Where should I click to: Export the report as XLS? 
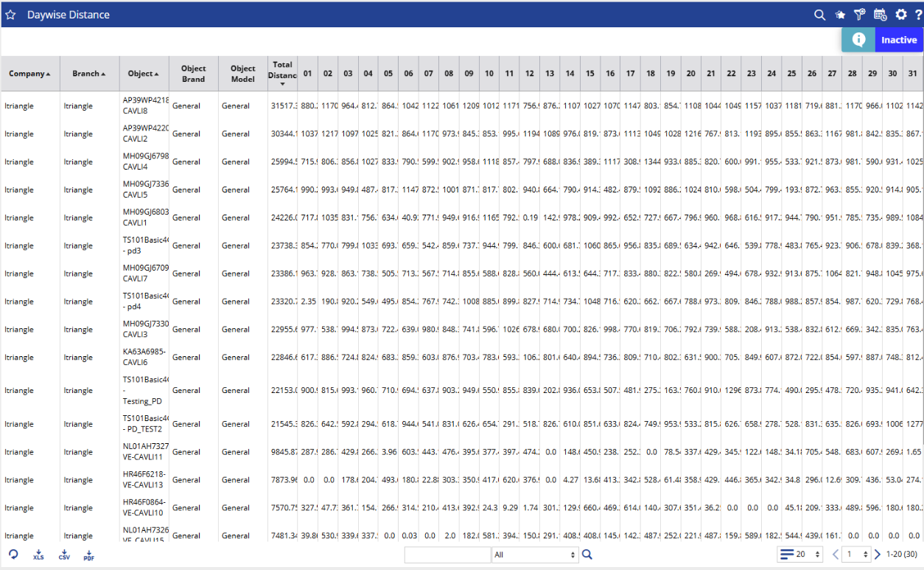(38, 555)
